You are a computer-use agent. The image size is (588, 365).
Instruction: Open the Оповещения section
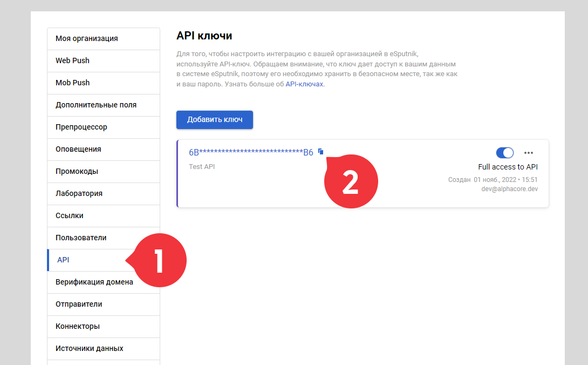[x=104, y=150]
